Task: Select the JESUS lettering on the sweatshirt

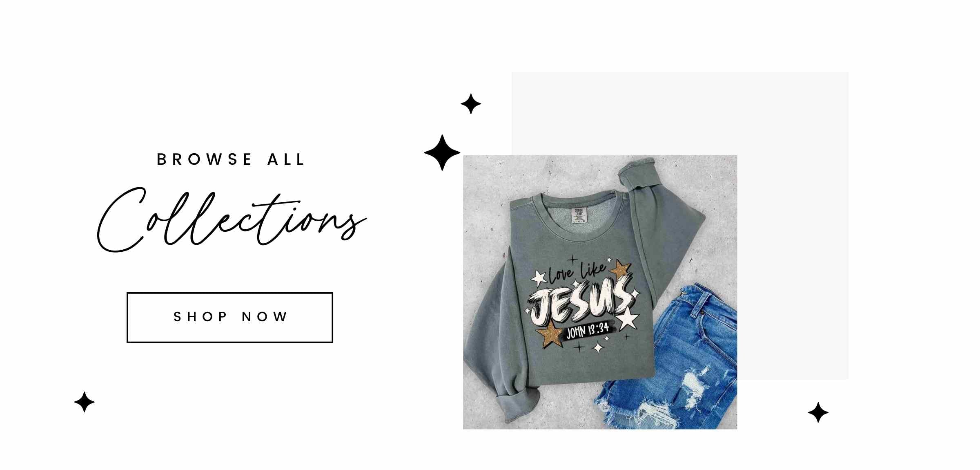Action: click(581, 302)
